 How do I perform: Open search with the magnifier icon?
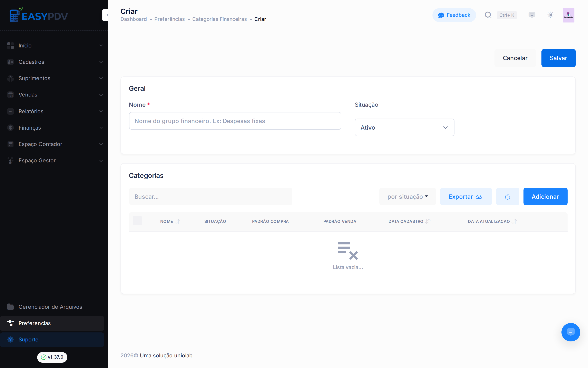click(x=488, y=15)
